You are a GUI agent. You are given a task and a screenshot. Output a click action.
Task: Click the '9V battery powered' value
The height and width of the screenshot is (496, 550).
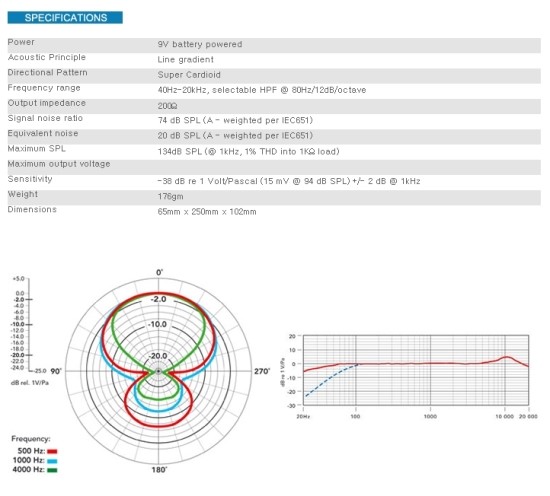pos(200,44)
